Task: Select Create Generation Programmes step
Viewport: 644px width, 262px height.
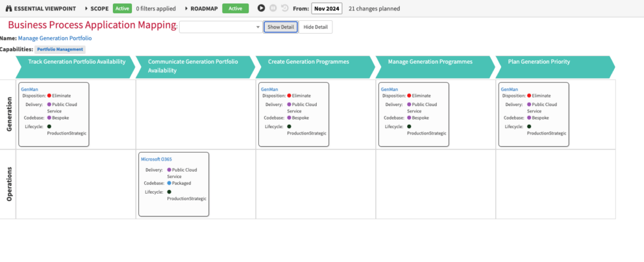Action: tap(316, 66)
